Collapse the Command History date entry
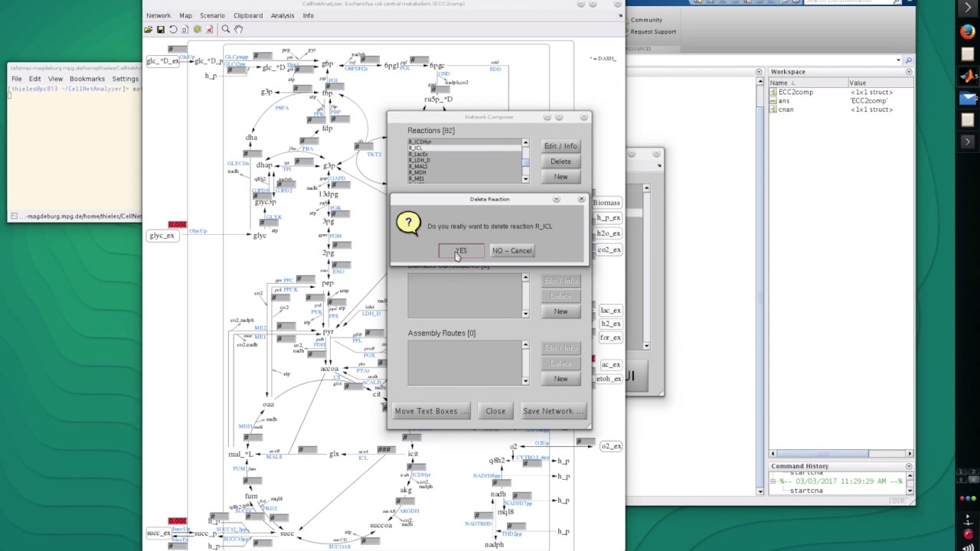Screen dimensions: 980x551 [773, 481]
